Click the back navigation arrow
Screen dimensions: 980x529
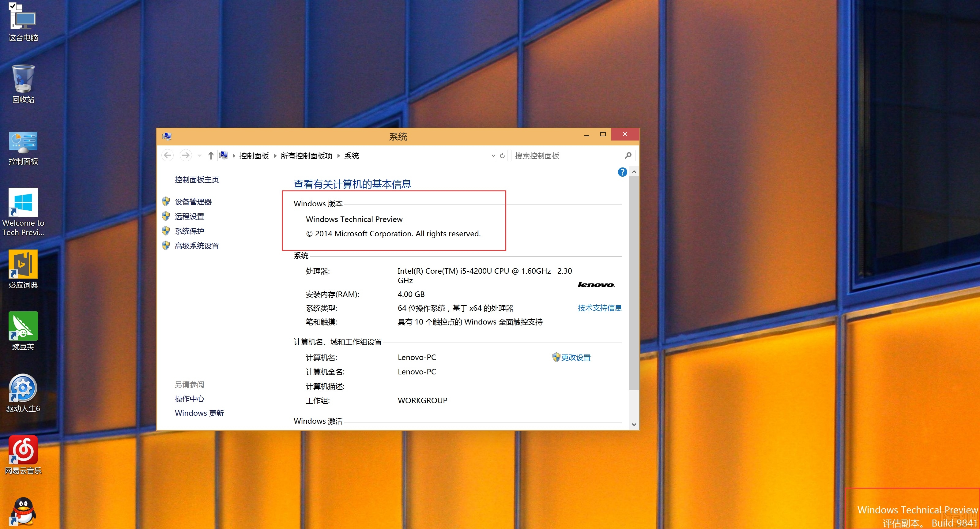coord(168,155)
